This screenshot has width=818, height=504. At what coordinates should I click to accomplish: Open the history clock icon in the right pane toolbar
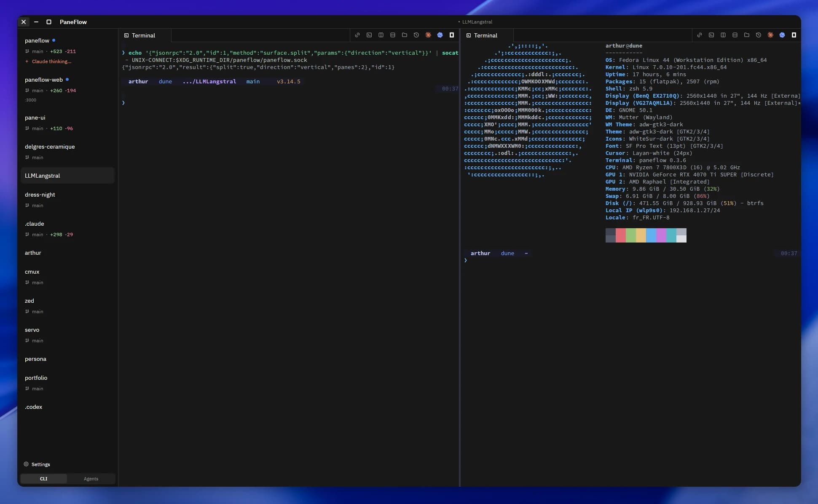click(x=759, y=35)
